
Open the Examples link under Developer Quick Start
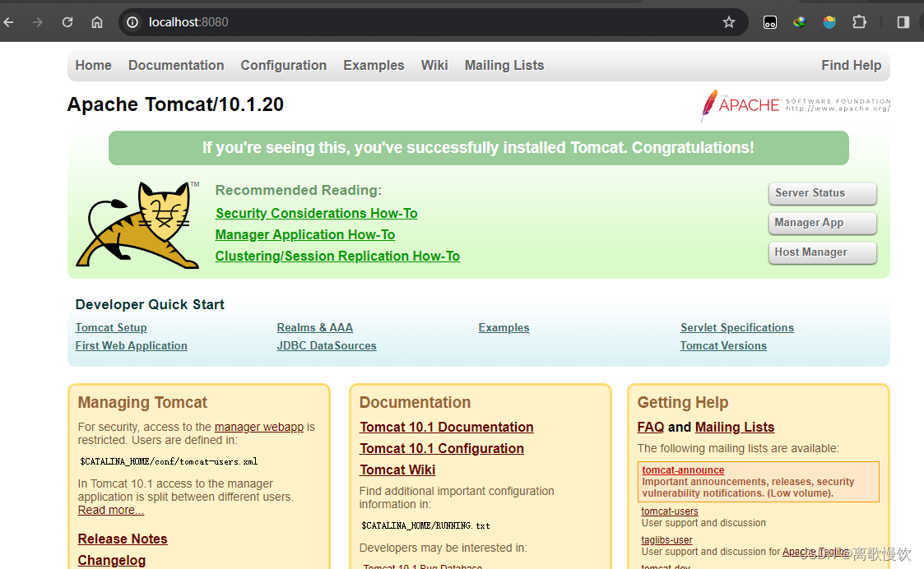coord(504,327)
